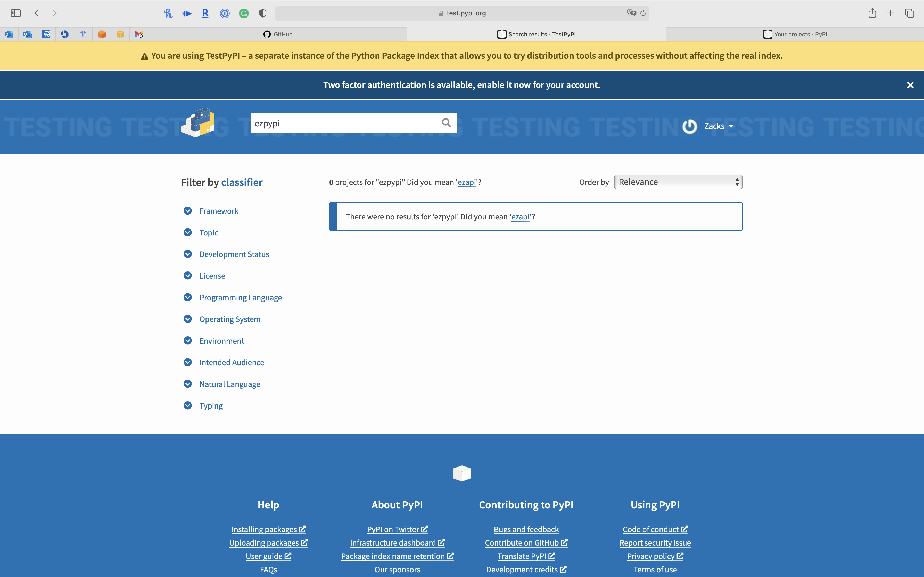Viewport: 924px width, 577px height.
Task: Open the Safari sidebar toggle icon
Action: [x=16, y=13]
